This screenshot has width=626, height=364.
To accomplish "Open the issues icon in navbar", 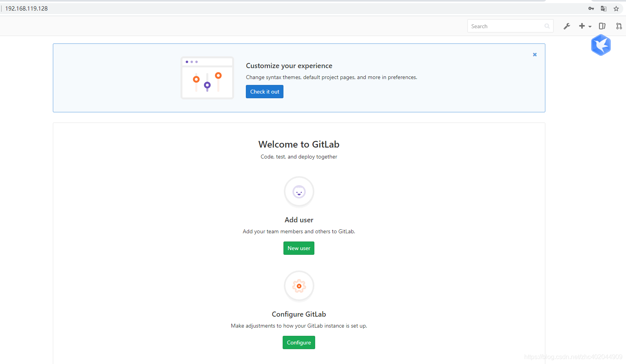I will (x=602, y=26).
